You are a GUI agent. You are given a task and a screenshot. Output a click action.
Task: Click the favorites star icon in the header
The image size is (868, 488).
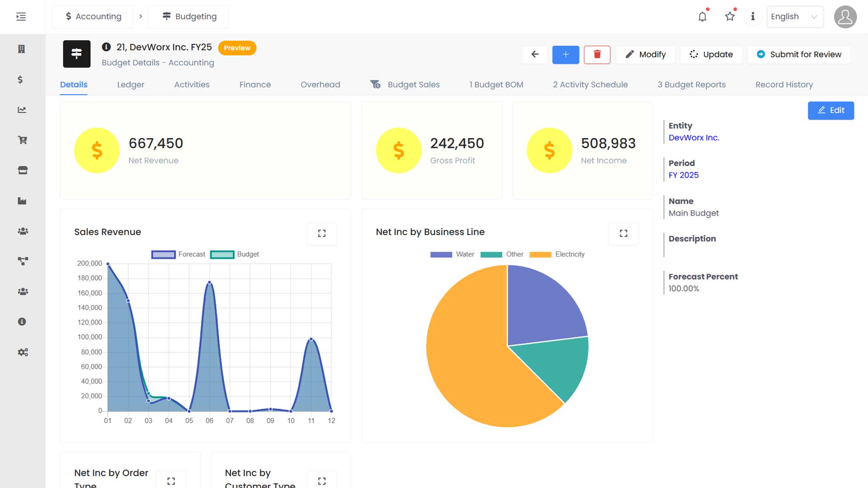729,16
